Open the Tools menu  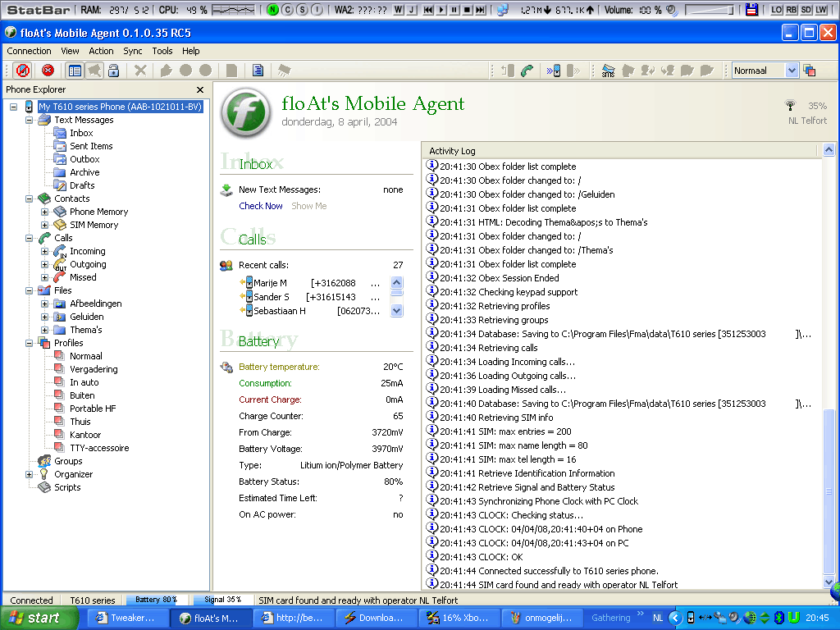pos(162,51)
